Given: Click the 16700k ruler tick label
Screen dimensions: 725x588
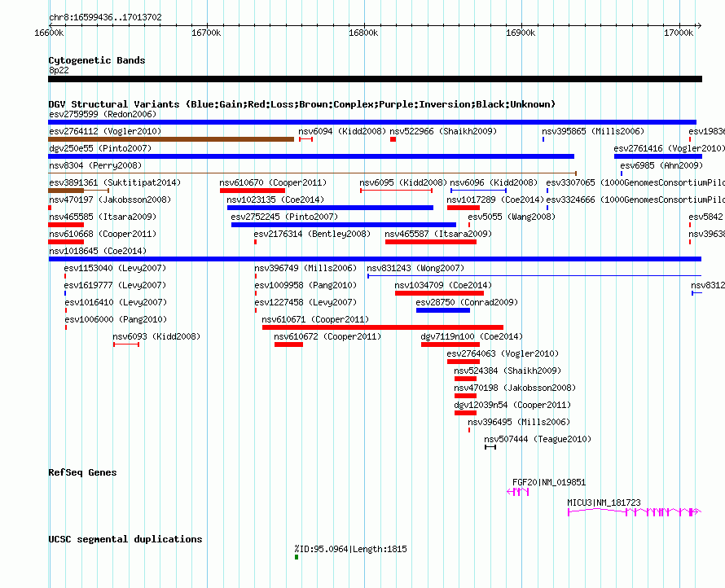Looking at the screenshot, I should (206, 33).
